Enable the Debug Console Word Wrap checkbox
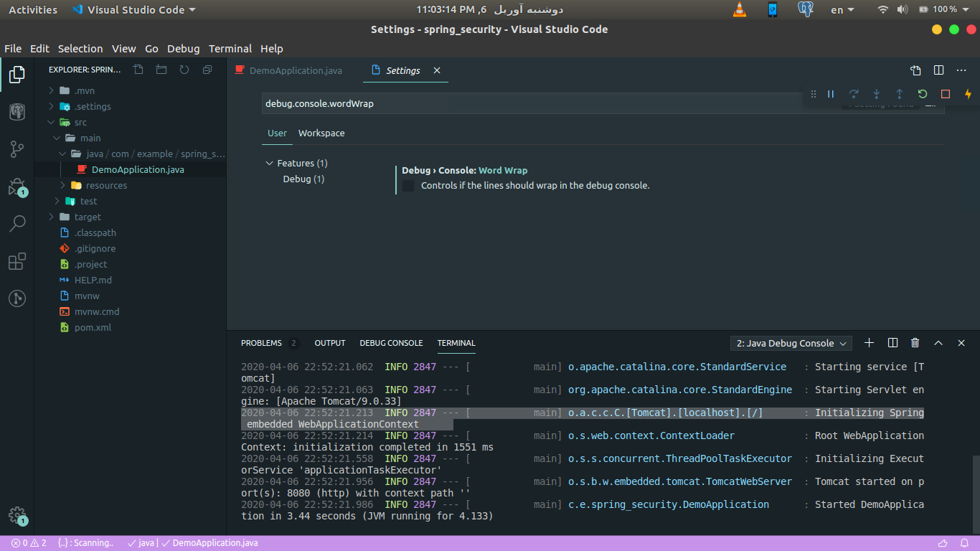Screen dimensions: 980x551 click(x=407, y=185)
